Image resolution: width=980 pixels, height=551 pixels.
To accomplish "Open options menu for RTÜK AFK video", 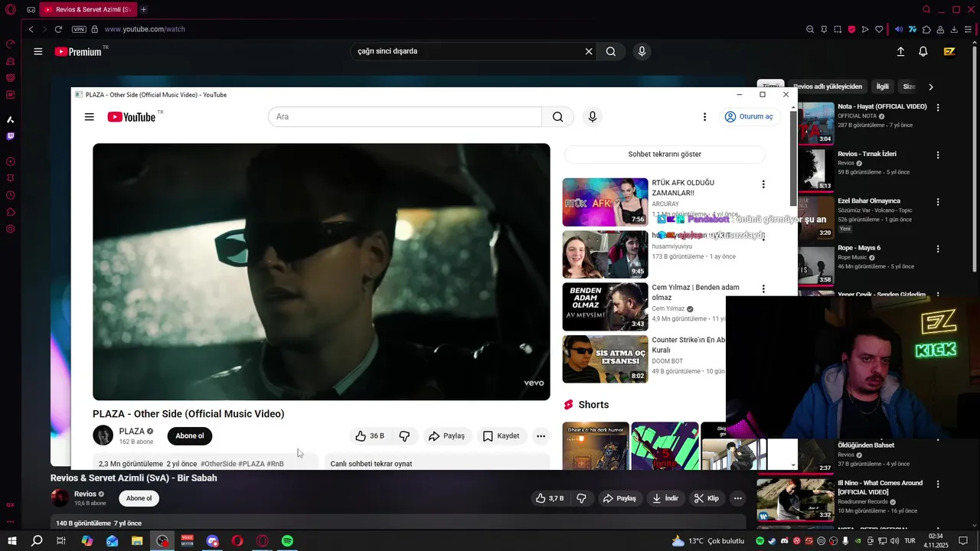I will pyautogui.click(x=763, y=184).
